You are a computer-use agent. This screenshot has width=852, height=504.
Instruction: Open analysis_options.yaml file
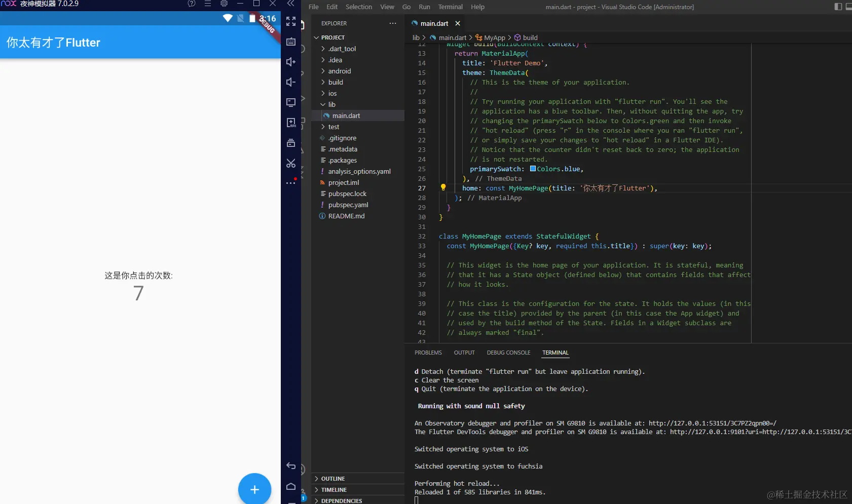pos(358,171)
